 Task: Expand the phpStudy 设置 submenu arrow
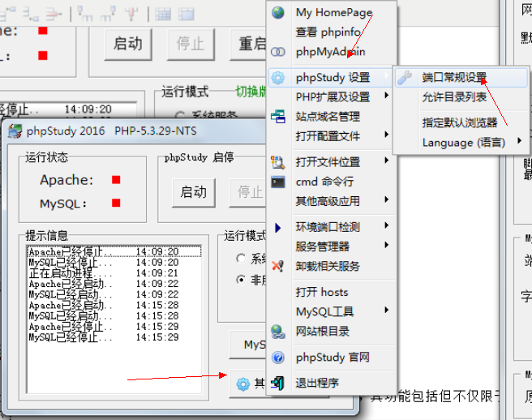click(x=387, y=75)
